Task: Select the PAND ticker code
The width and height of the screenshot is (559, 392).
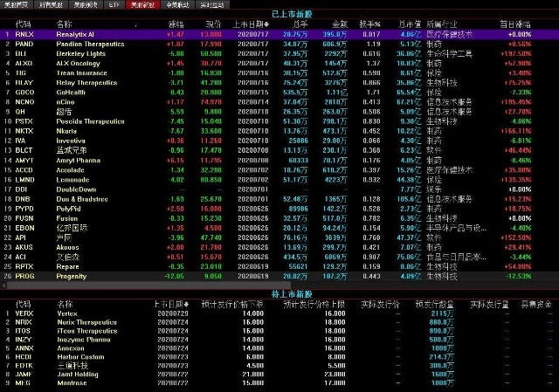Action: click(24, 45)
